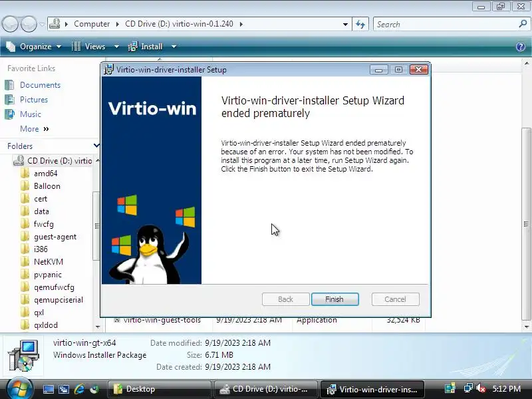The width and height of the screenshot is (532, 399).
Task: Launch Internet Explorer from quick launch
Action: click(x=79, y=389)
